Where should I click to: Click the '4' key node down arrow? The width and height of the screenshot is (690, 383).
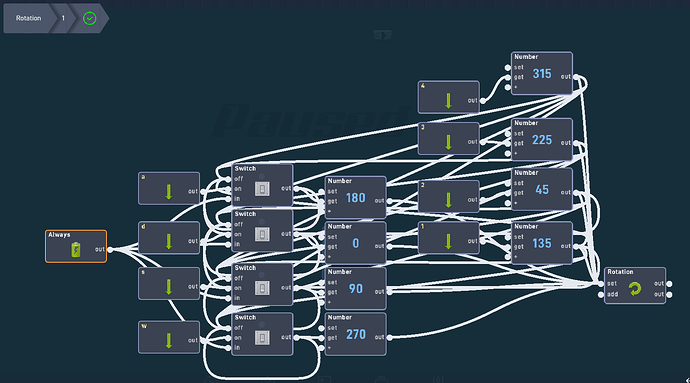(x=448, y=101)
